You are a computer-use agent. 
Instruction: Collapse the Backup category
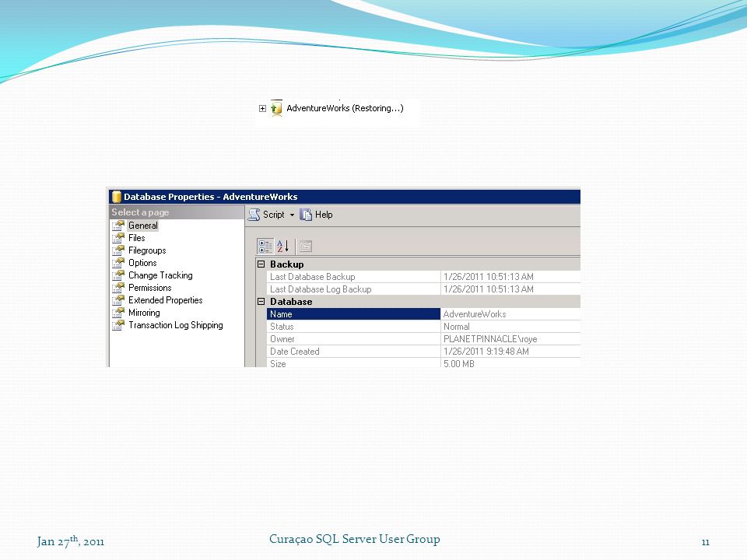(x=261, y=264)
